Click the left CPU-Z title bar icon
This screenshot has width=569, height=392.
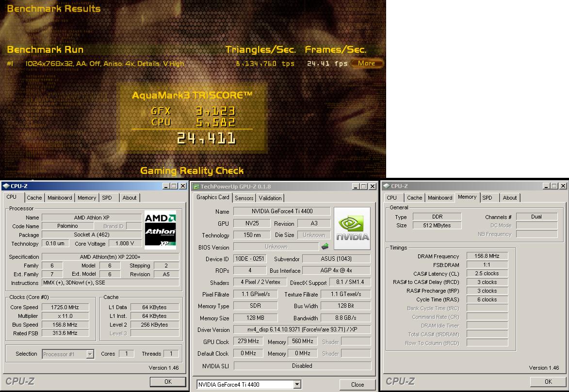[6, 186]
